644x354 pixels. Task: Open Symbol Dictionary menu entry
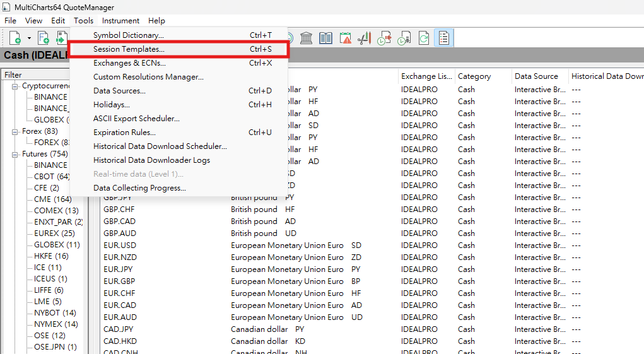[x=128, y=35]
